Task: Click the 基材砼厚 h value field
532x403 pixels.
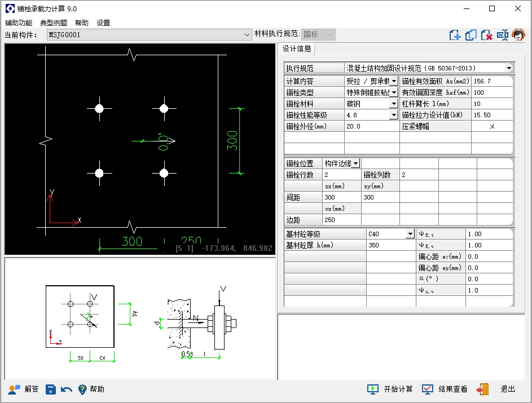Action: [x=390, y=245]
